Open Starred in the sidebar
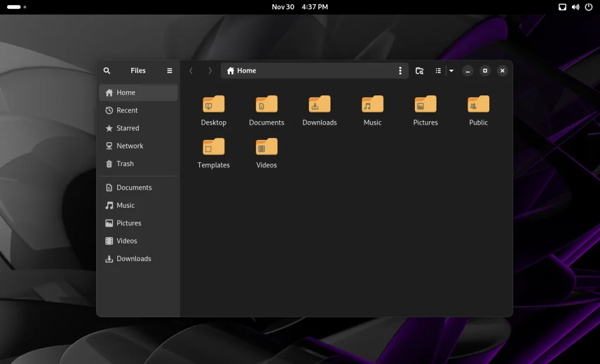Image resolution: width=600 pixels, height=364 pixels. [x=127, y=128]
